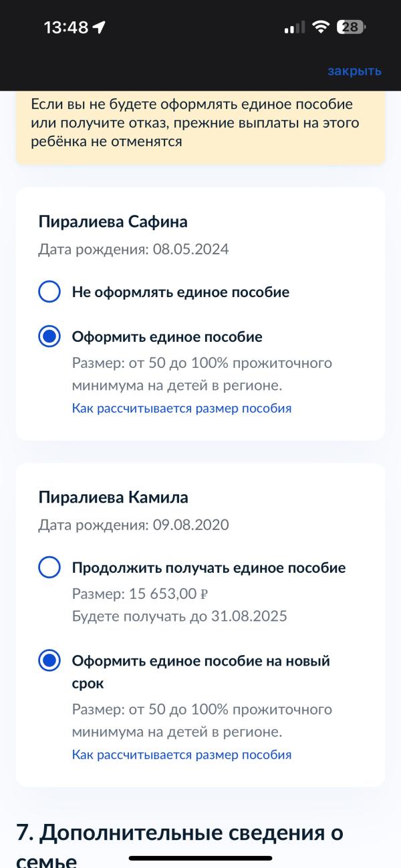Image resolution: width=401 pixels, height=868 pixels.
Task: Open Как рассчитывается размер пособия under Камила
Action: 182,755
